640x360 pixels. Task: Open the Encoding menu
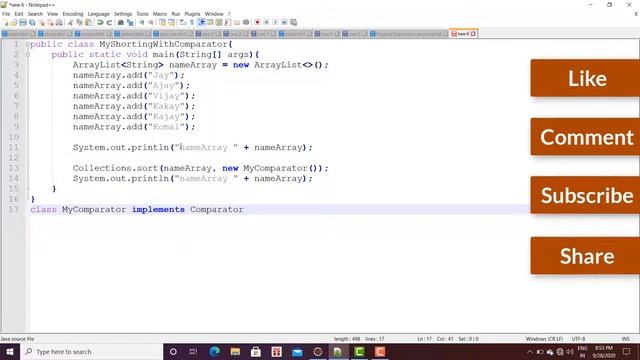coord(73,14)
